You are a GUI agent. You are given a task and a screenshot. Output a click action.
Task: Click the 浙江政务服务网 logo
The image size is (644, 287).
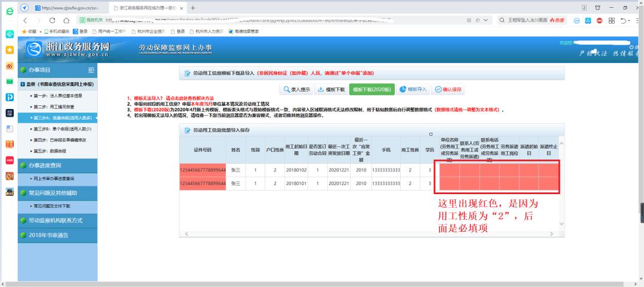click(68, 49)
